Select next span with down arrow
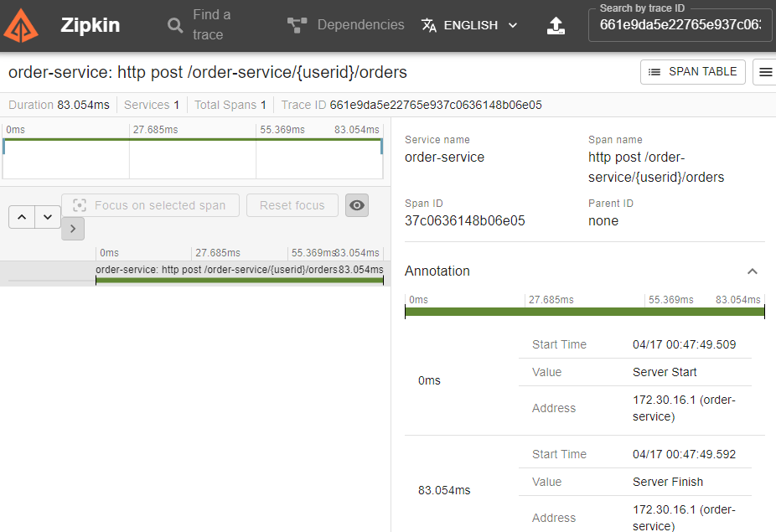 (x=48, y=217)
